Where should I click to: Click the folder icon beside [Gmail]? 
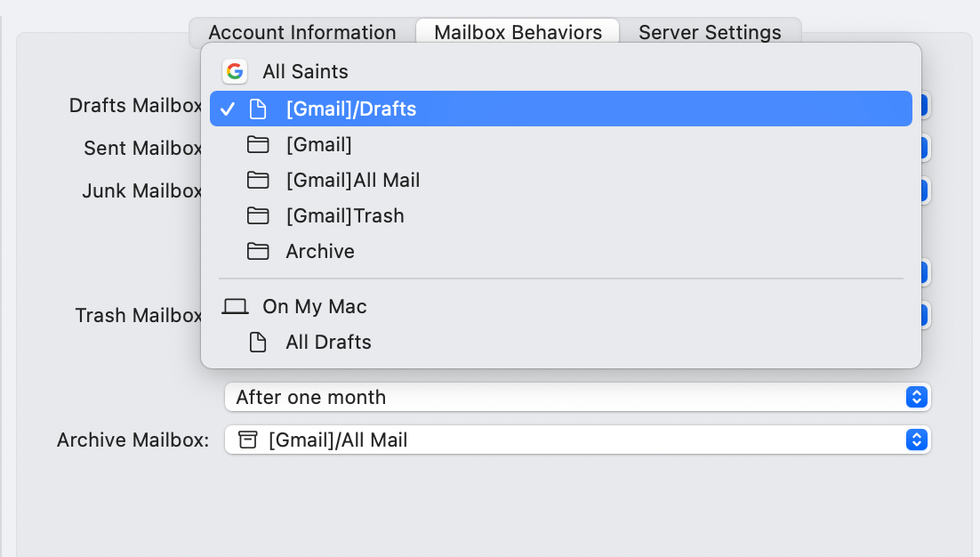click(258, 144)
